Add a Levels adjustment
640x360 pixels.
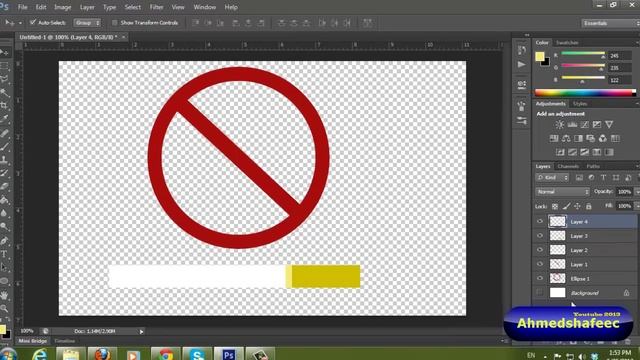point(572,124)
